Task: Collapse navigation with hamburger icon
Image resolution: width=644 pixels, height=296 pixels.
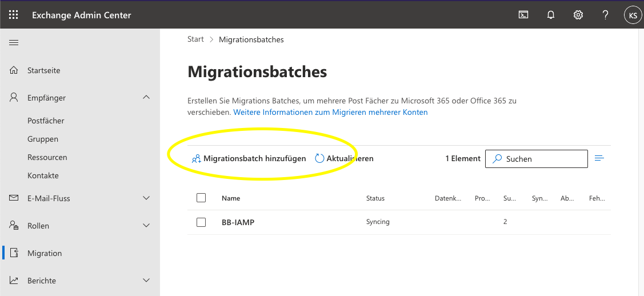Action: pyautogui.click(x=14, y=43)
